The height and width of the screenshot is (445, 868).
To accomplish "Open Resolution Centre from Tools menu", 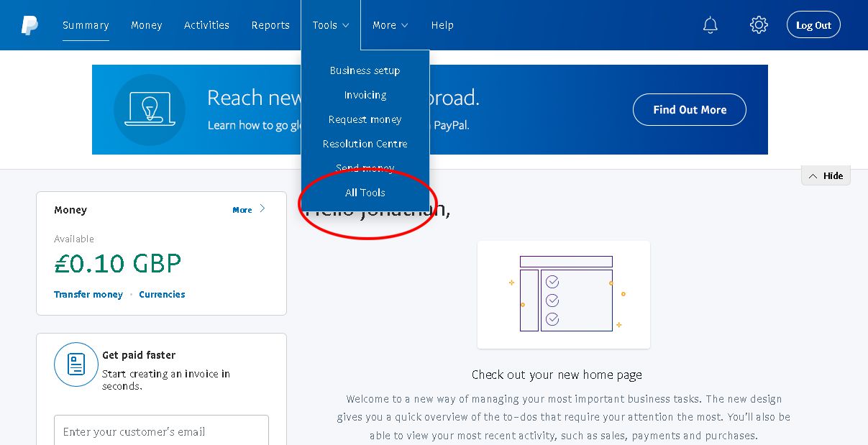I will [x=365, y=144].
